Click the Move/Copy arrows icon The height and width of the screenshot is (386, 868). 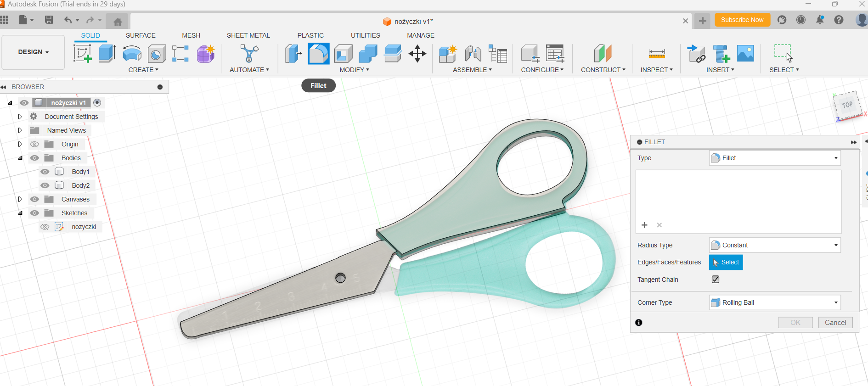(x=417, y=54)
